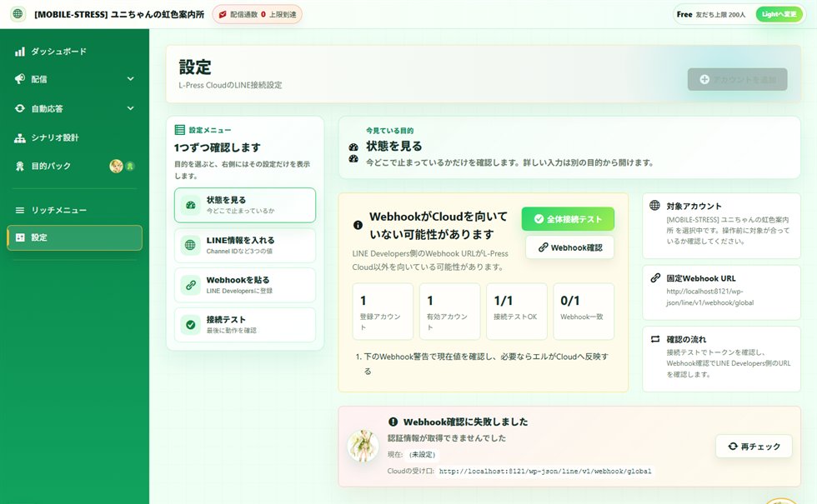This screenshot has height=504, width=817.
Task: Select the LINE情報を入れる settings menu card
Action: (245, 245)
